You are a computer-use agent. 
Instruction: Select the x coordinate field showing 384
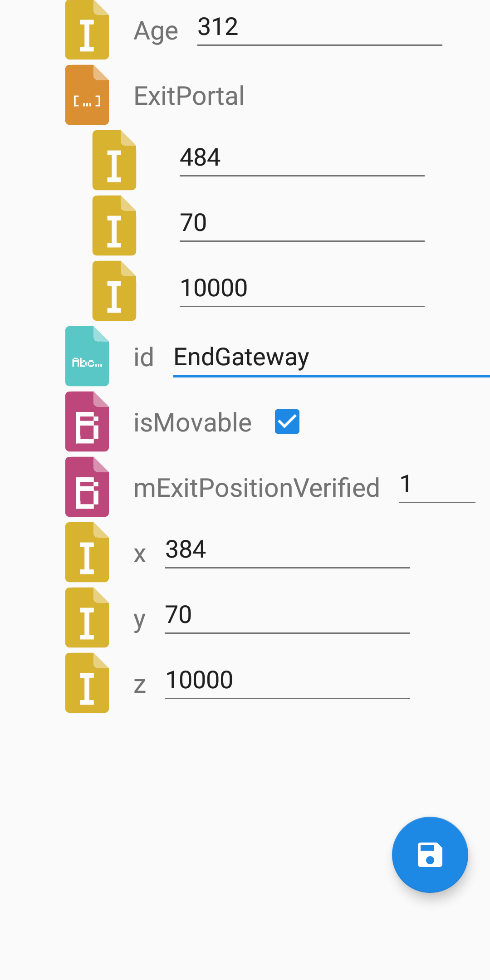point(287,550)
